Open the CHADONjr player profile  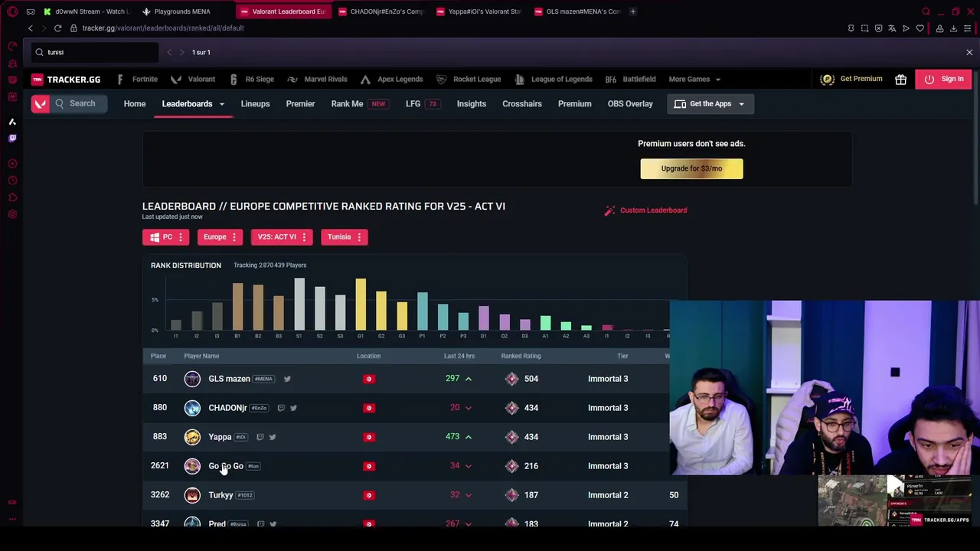227,408
